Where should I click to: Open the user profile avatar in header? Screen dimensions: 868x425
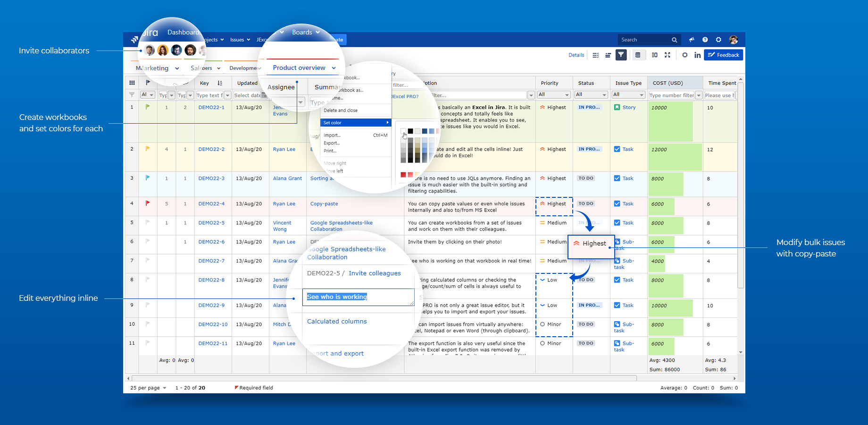pyautogui.click(x=733, y=40)
